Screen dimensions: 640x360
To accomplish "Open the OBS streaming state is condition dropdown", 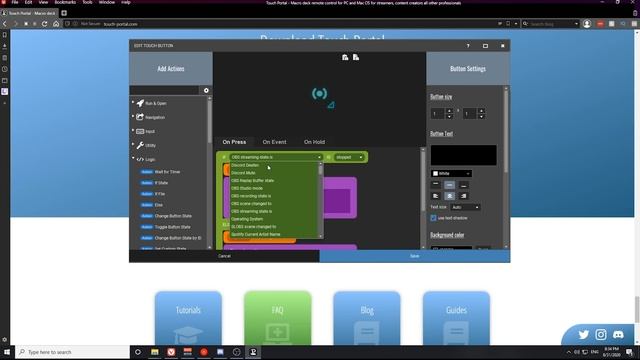I will [276, 157].
